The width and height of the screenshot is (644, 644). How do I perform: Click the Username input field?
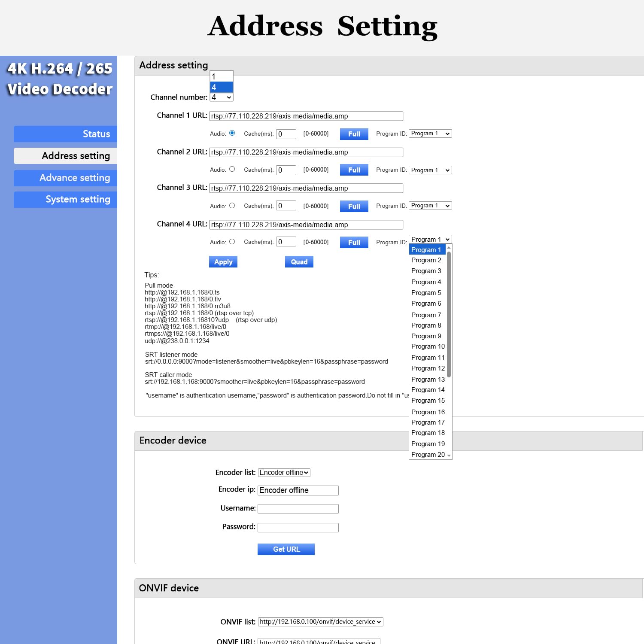tap(298, 508)
